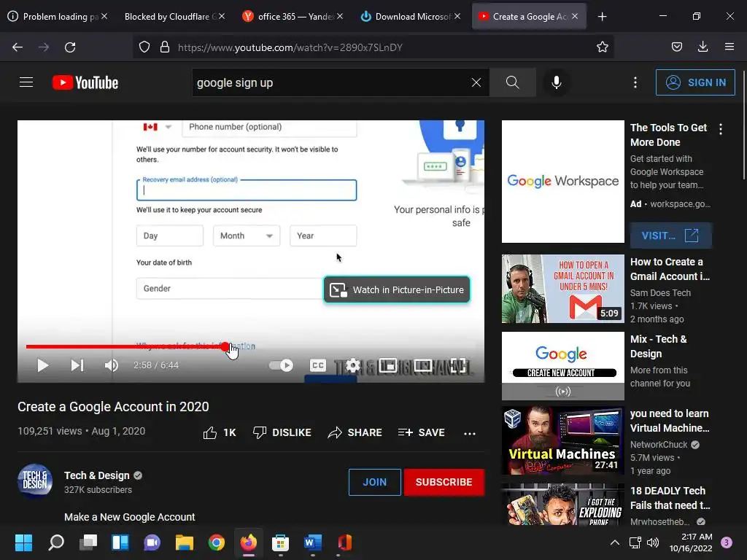The height and width of the screenshot is (560, 747).
Task: Save the video to a playlist
Action: tap(421, 432)
